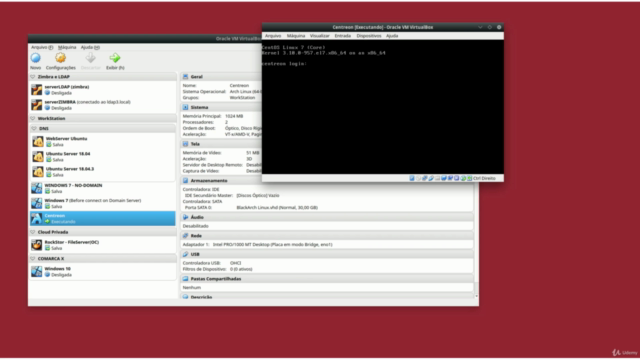Select WebServer Ubuntu virtual machine
Image resolution: width=640 pixels, height=360 pixels.
[103, 142]
